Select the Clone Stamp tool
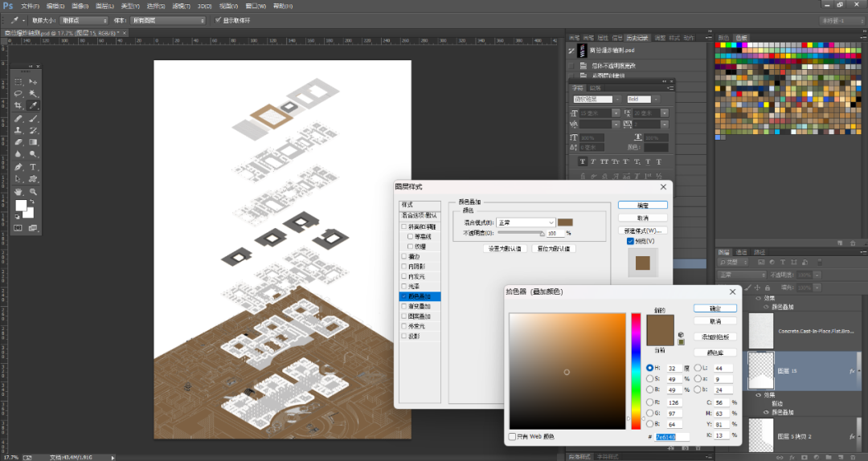 click(18, 131)
